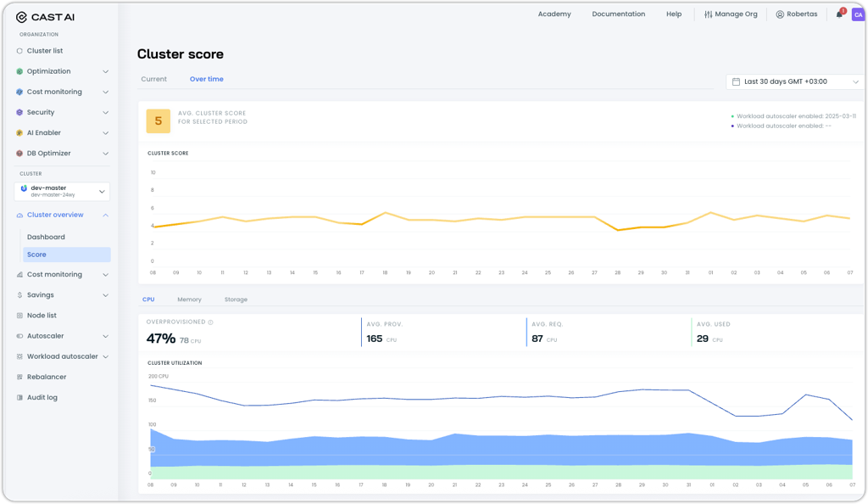
Task: Expand the AI Enabler chevron
Action: [105, 133]
